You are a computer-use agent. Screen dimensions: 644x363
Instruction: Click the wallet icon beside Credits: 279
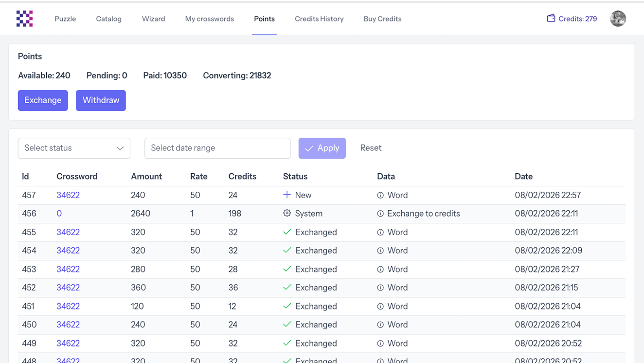pyautogui.click(x=551, y=18)
